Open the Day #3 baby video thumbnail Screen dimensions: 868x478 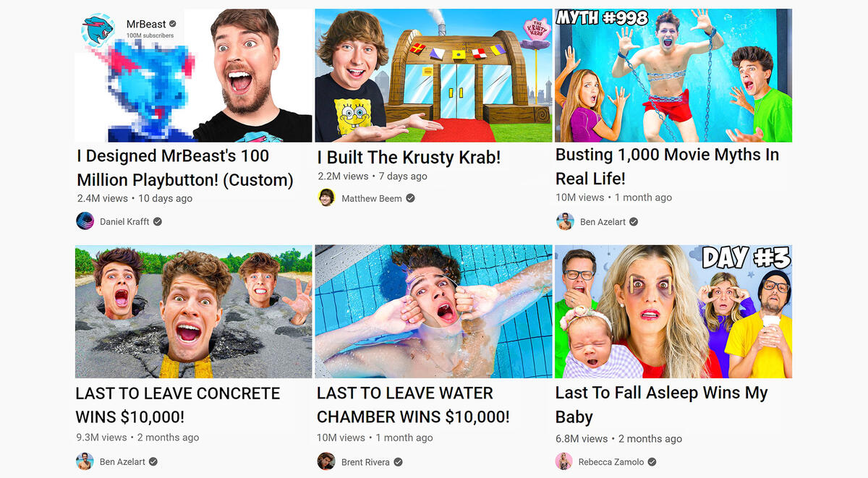click(x=673, y=312)
